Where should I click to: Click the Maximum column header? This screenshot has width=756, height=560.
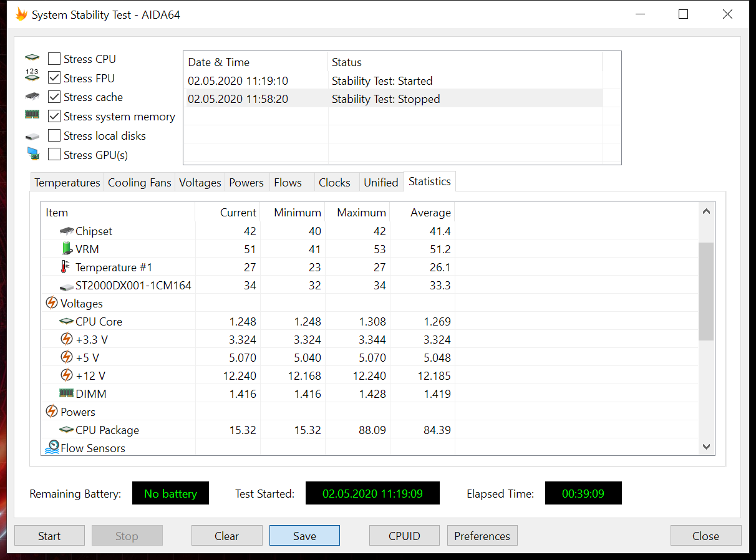[x=357, y=213]
